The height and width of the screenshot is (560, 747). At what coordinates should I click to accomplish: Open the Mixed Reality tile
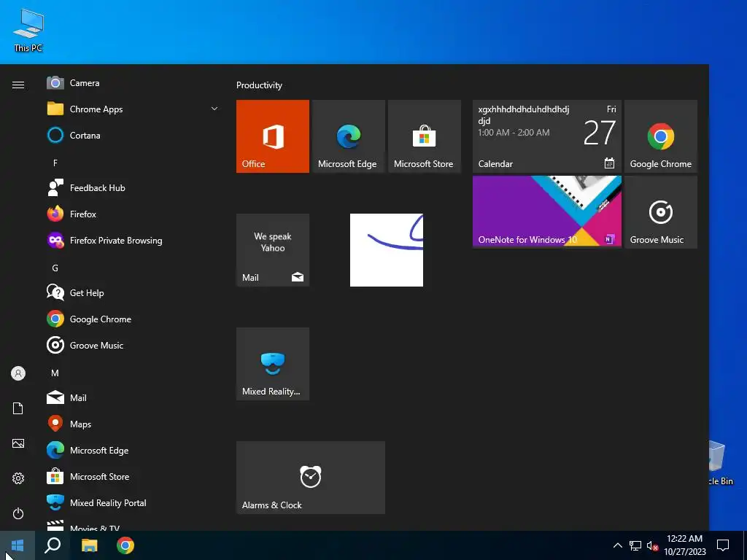coord(273,364)
